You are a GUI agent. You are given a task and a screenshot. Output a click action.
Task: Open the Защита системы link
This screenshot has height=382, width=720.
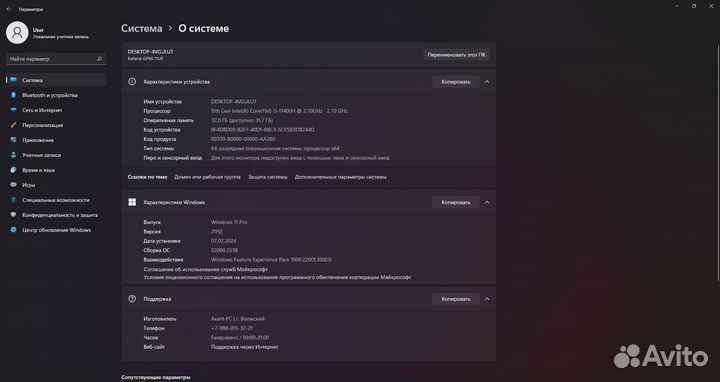[x=268, y=177]
